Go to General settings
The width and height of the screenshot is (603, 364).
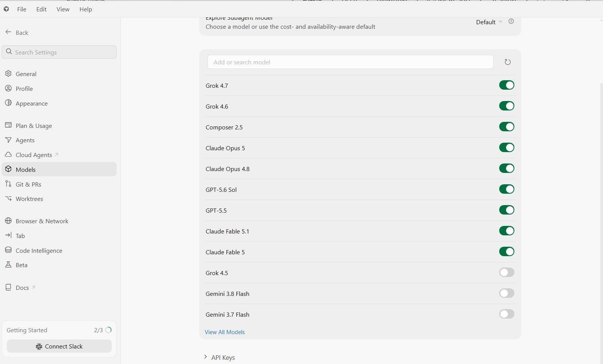(59, 74)
